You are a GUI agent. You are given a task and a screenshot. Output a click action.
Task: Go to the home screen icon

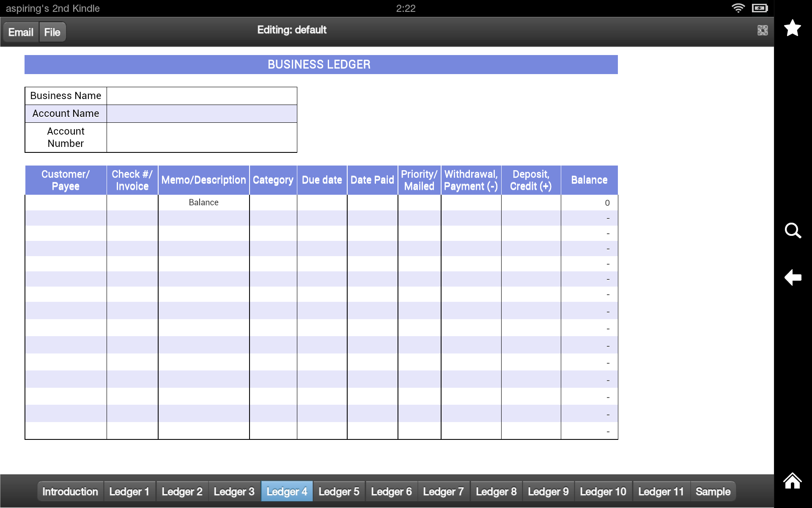792,480
